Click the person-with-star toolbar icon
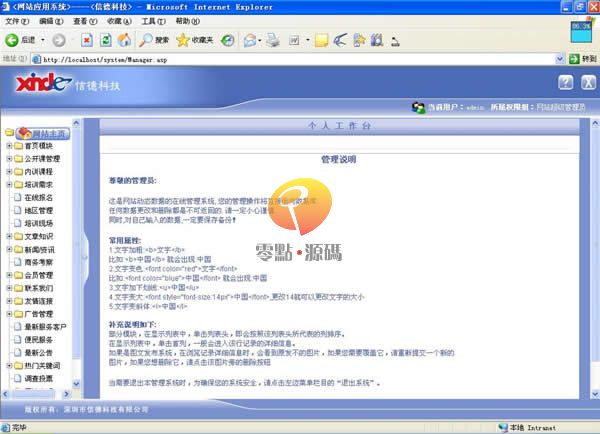Image resolution: width=600 pixels, height=434 pixels. 359,40
